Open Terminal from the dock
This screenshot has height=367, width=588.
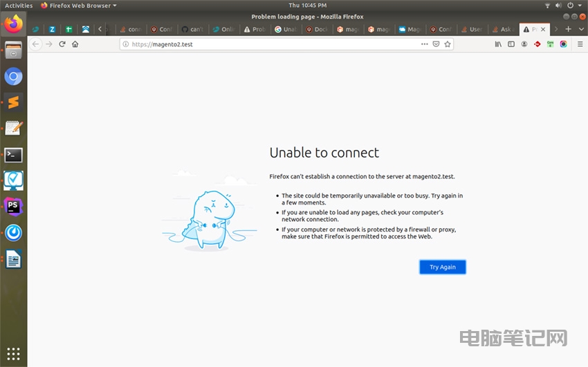[14, 155]
